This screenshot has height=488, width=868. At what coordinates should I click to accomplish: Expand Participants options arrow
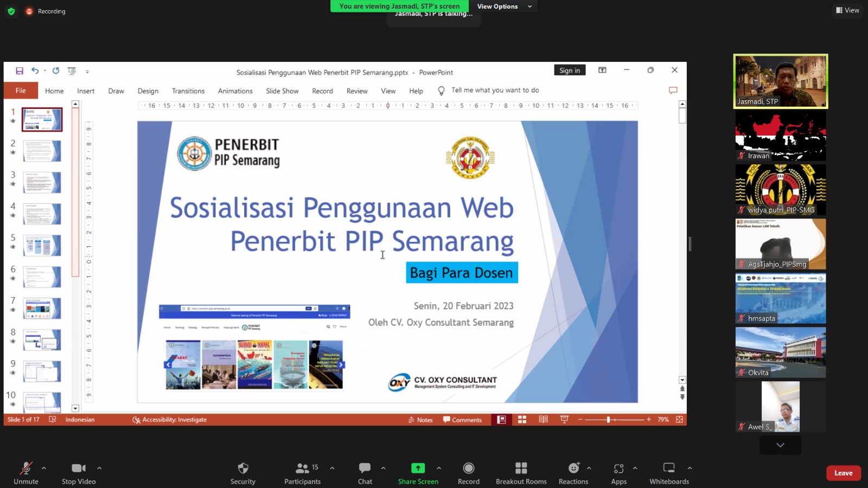pyautogui.click(x=332, y=468)
